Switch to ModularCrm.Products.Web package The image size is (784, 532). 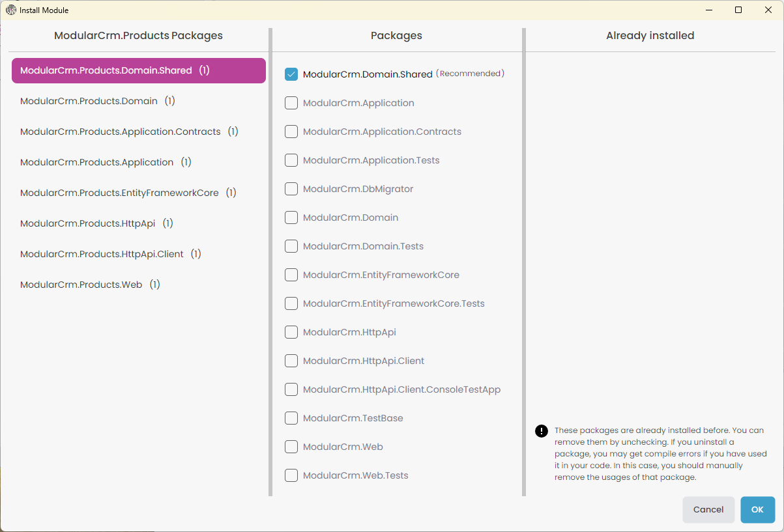(81, 285)
